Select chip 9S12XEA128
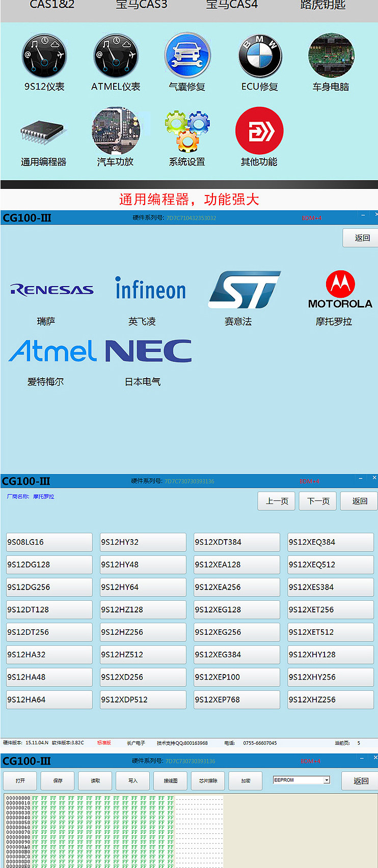378x868 pixels. coord(237,565)
